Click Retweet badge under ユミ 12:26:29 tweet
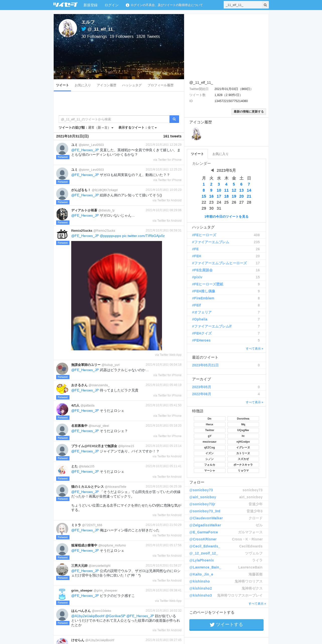The height and width of the screenshot is (644, 322). pos(63,157)
